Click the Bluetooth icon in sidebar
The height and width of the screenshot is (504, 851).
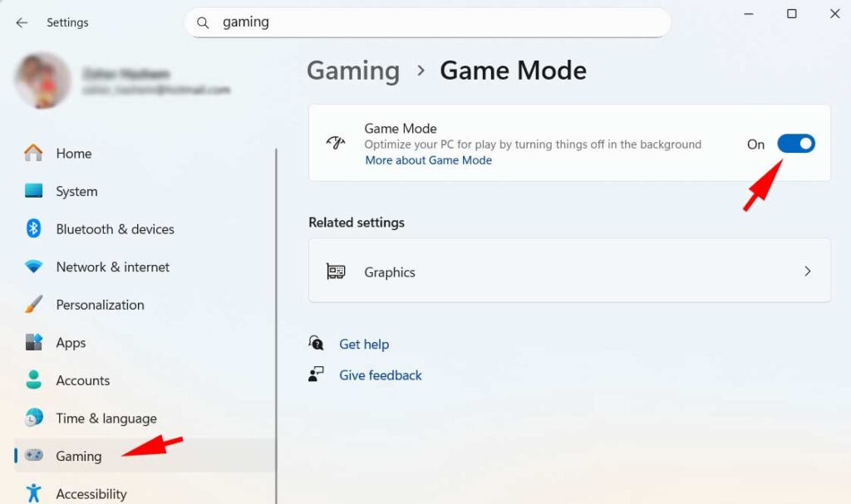(x=33, y=229)
